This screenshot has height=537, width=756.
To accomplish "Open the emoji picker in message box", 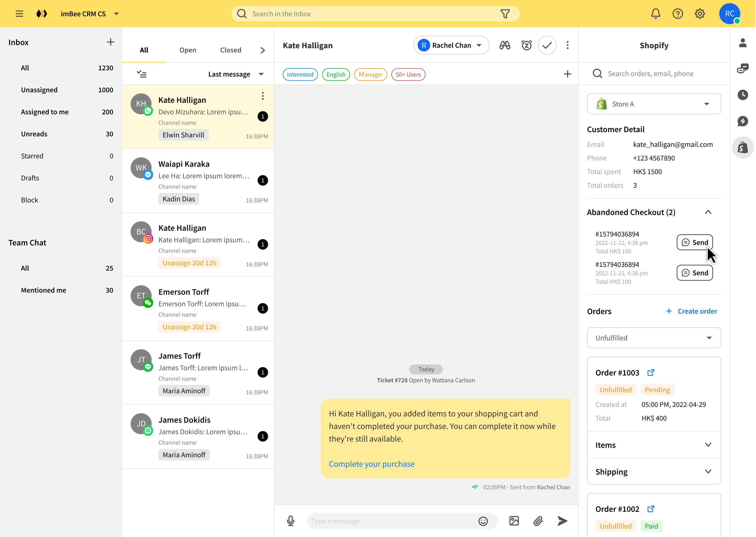I will point(483,521).
